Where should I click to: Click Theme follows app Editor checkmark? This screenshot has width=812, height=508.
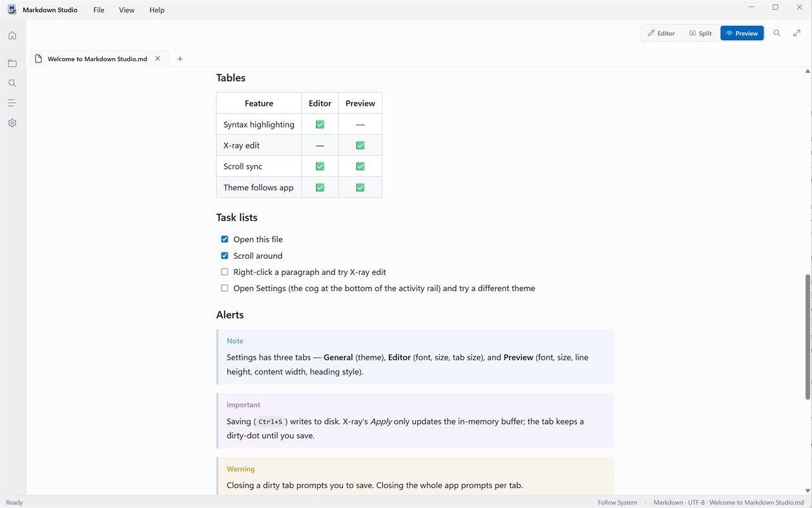(x=320, y=187)
